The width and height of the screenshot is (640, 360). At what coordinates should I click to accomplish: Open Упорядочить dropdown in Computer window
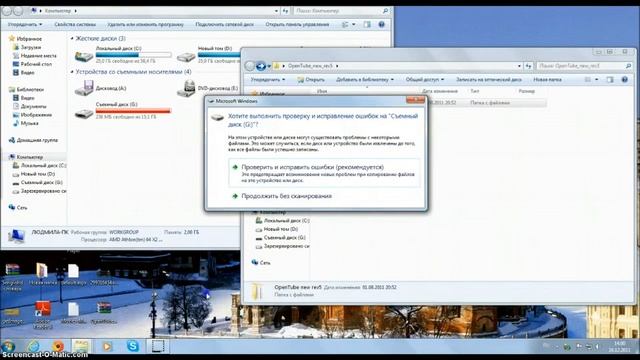[x=25, y=24]
